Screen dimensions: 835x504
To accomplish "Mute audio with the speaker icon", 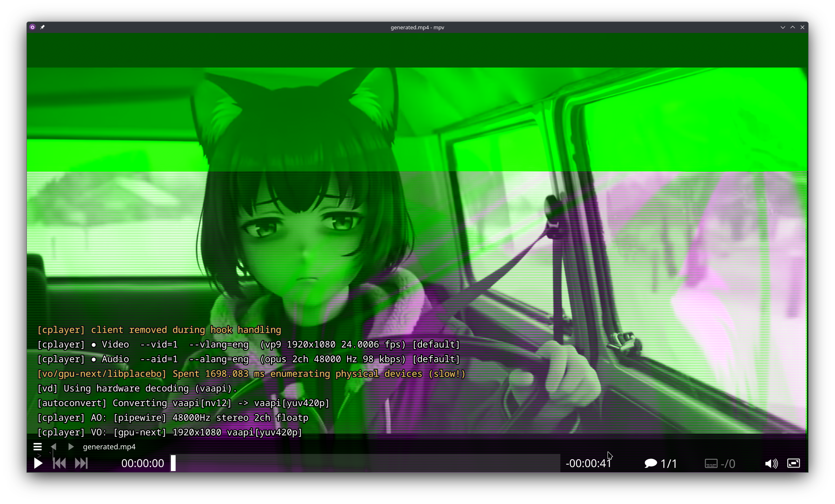I will (771, 463).
